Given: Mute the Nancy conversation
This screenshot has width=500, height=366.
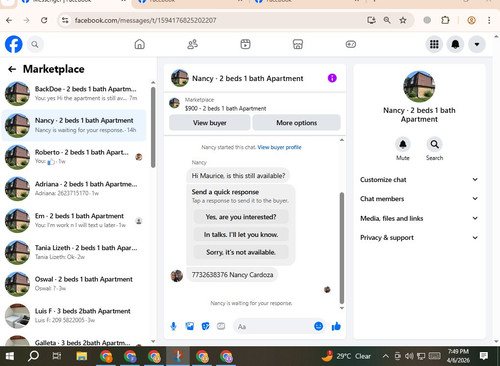Looking at the screenshot, I should [403, 144].
